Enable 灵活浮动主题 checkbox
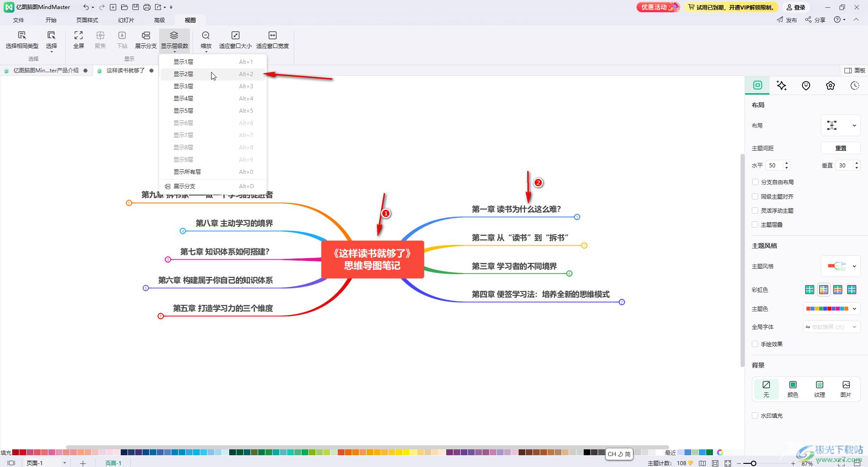Viewport: 868px width, 467px height. coord(755,210)
